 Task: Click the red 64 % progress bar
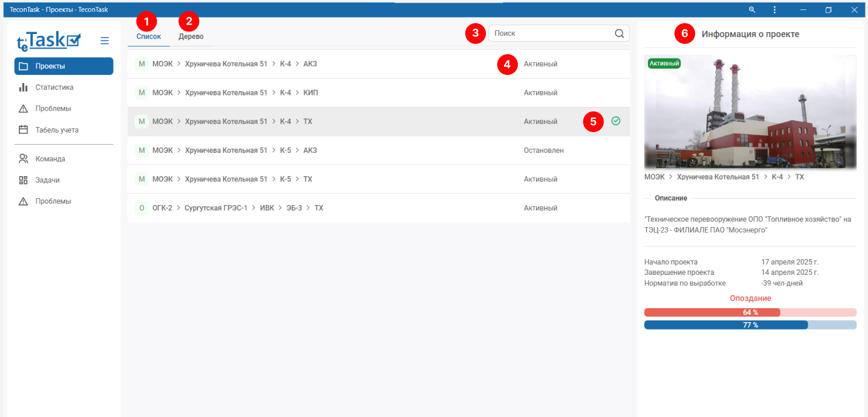coord(712,313)
